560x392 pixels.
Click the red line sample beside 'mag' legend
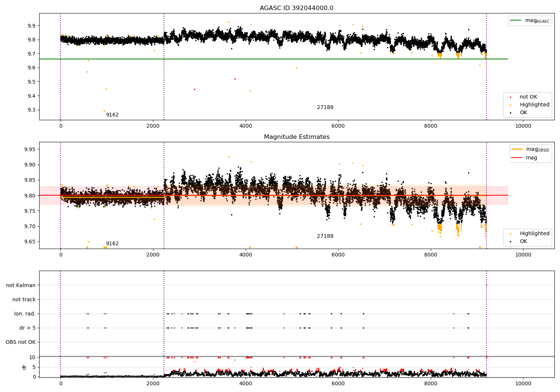(517, 158)
